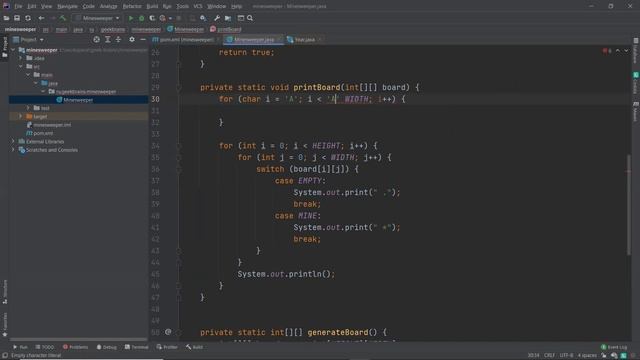
Task: Open the Settings wrench icon
Action: tap(217, 18)
